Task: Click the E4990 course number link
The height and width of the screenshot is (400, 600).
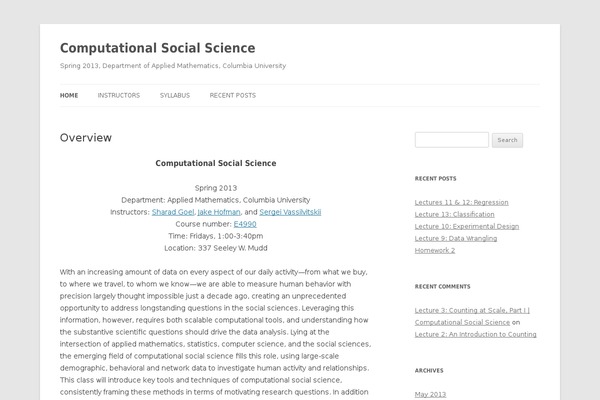Action: pos(245,224)
